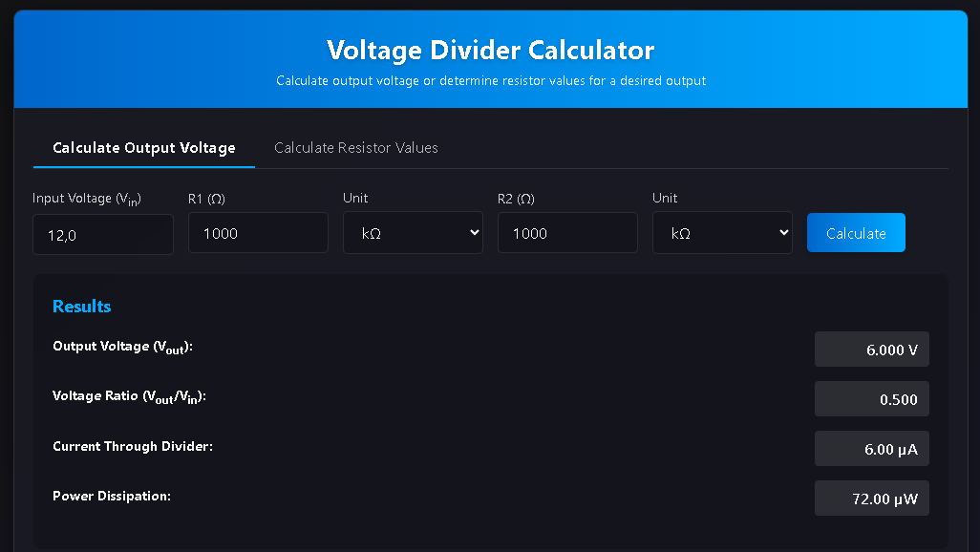The image size is (980, 552).
Task: Open the R1 unit dropdown
Action: coord(413,233)
